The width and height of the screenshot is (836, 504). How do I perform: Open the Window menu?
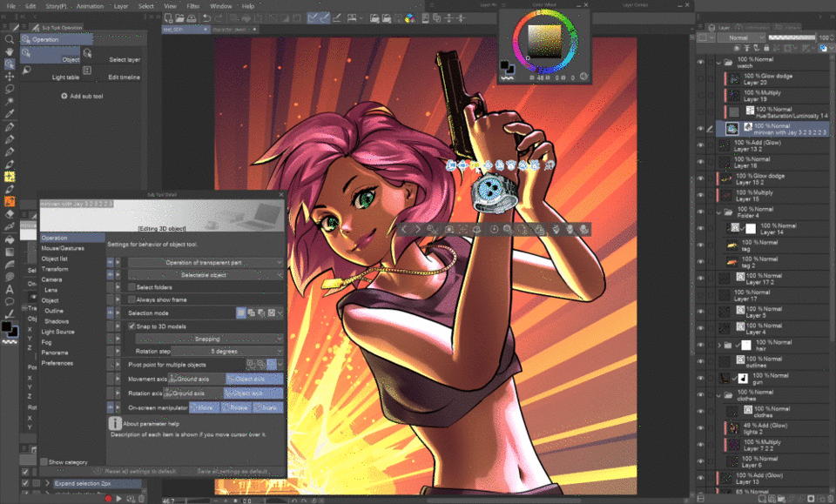click(220, 6)
